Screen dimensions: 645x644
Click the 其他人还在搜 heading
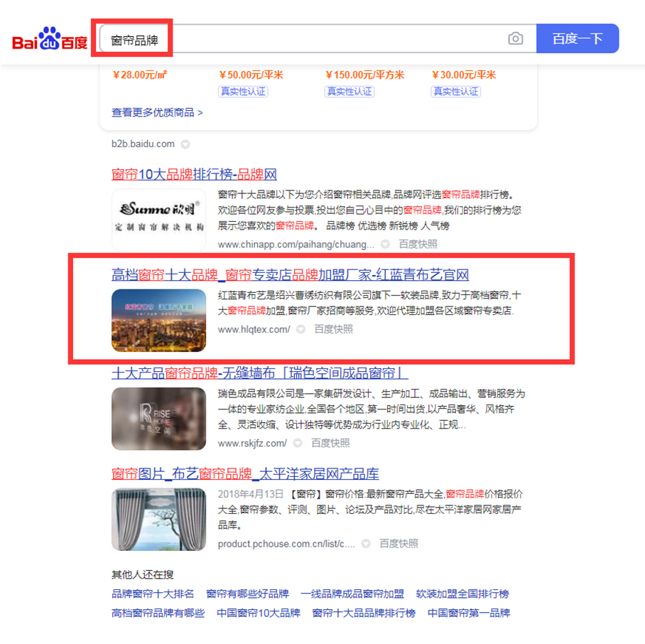coord(142,574)
